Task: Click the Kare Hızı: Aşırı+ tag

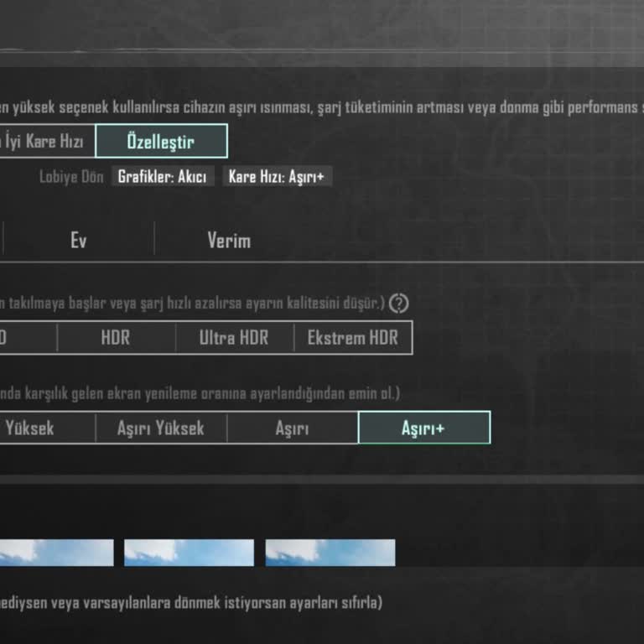Action: click(277, 177)
